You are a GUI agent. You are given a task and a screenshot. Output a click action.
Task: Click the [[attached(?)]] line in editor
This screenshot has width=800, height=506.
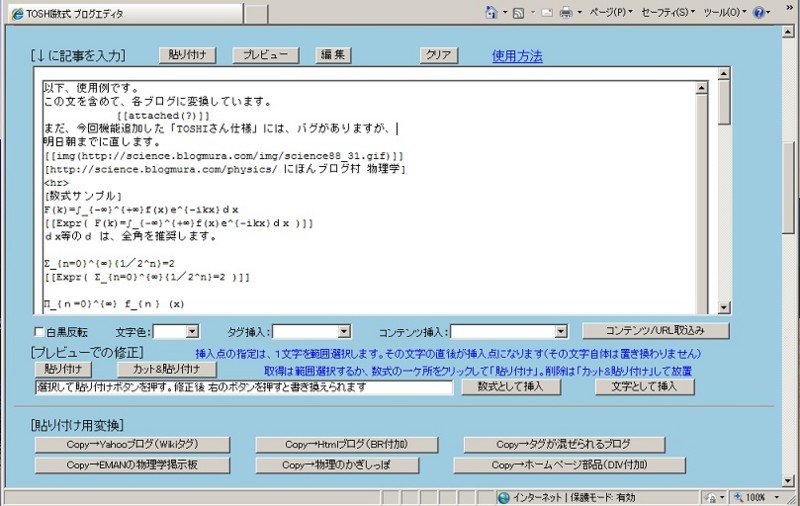163,116
